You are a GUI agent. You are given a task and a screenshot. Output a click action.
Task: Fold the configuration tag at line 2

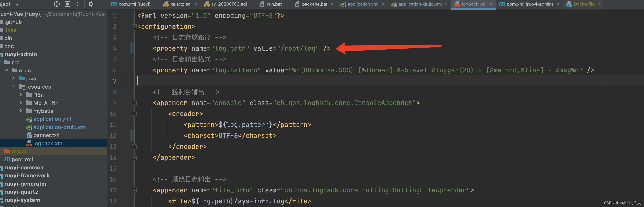pyautogui.click(x=134, y=26)
